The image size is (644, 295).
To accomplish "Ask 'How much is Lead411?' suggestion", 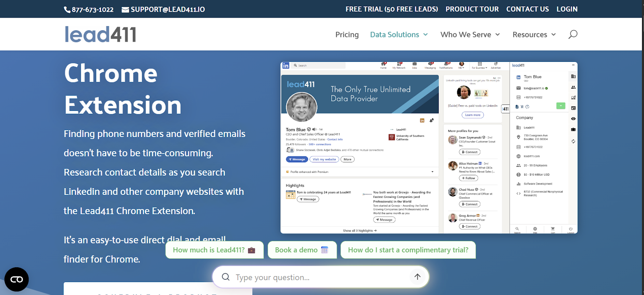I will 214,250.
